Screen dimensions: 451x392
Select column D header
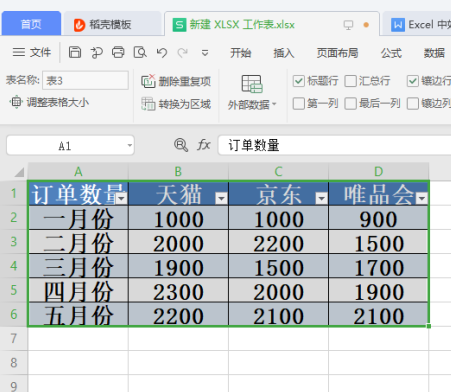tap(378, 172)
